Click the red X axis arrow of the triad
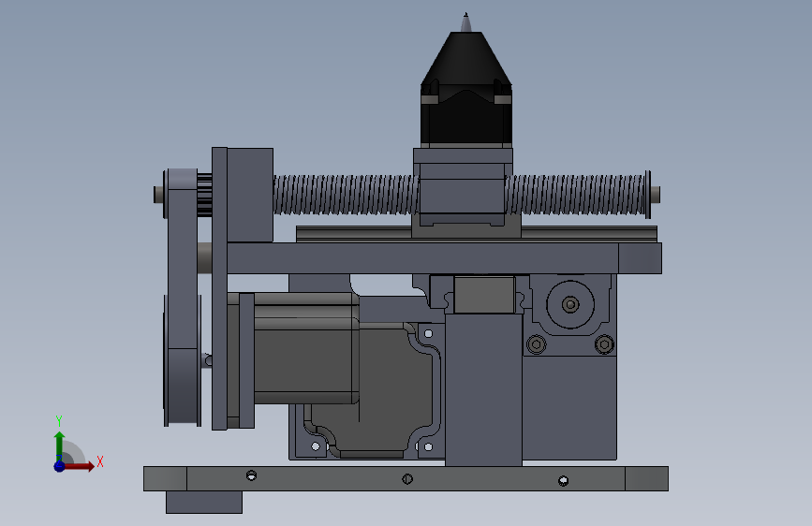This screenshot has height=526, width=812. coord(80,466)
